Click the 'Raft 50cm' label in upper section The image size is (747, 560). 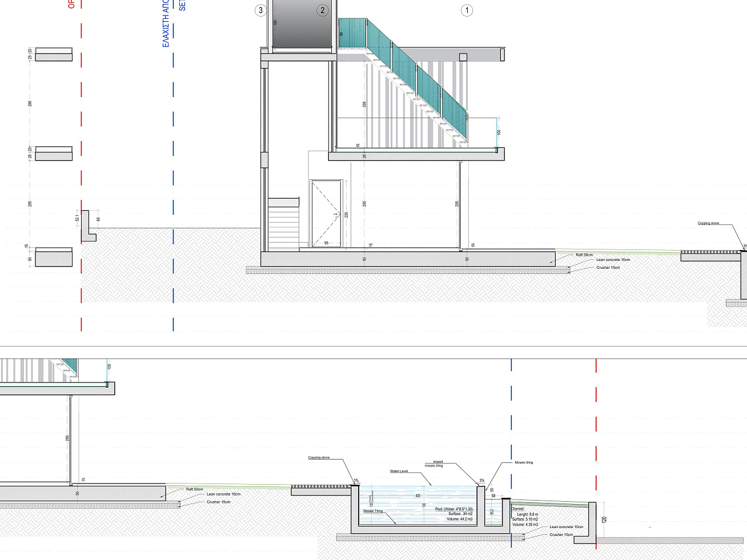point(584,255)
